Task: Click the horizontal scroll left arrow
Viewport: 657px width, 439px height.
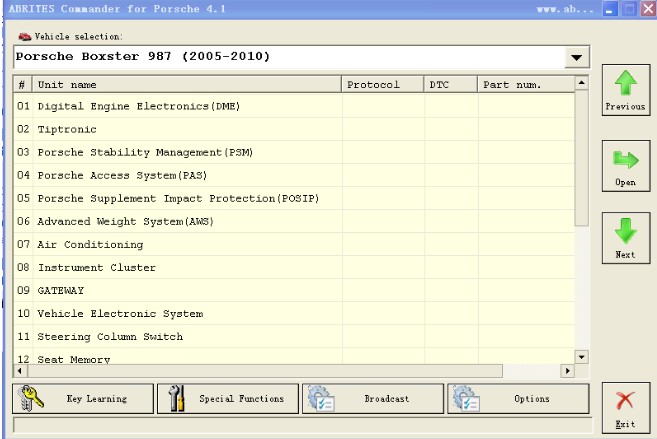Action: click(20, 371)
